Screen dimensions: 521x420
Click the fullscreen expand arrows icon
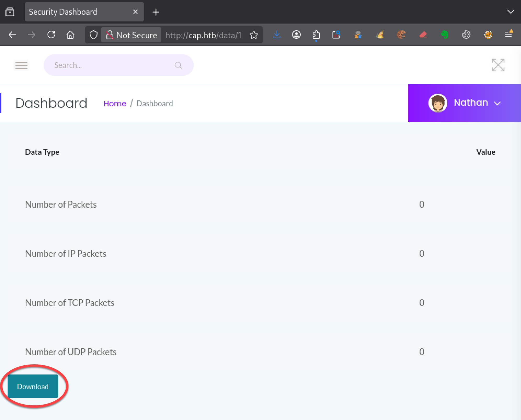tap(498, 65)
